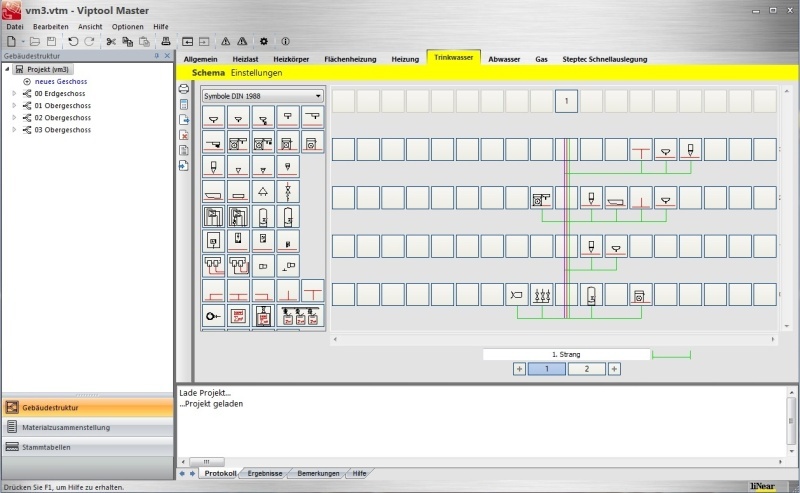Viewport: 800px width, 493px height.
Task: Switch to the Ergebnisse bottom tab
Action: click(265, 474)
